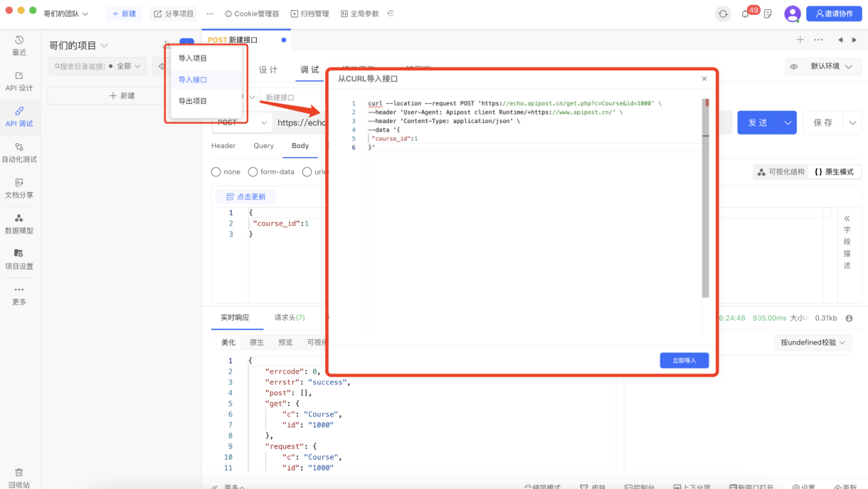This screenshot has width=868, height=489.
Task: Choose 导入项目 from the menu
Action: (193, 58)
